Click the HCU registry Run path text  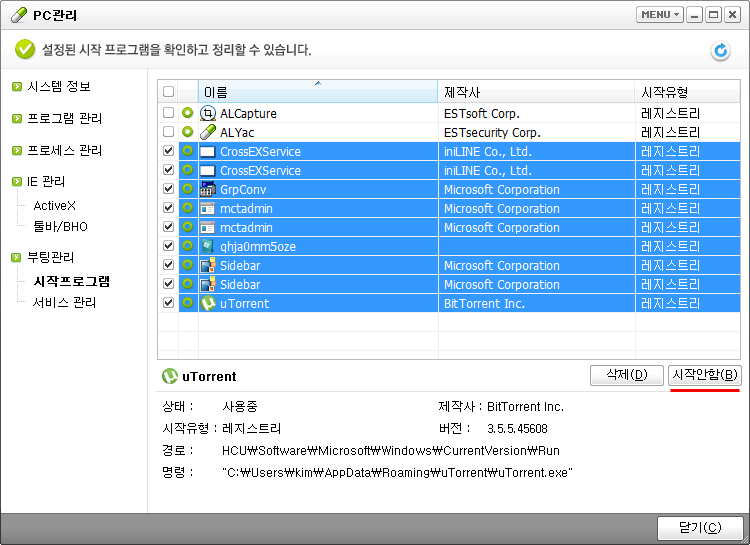(x=391, y=451)
